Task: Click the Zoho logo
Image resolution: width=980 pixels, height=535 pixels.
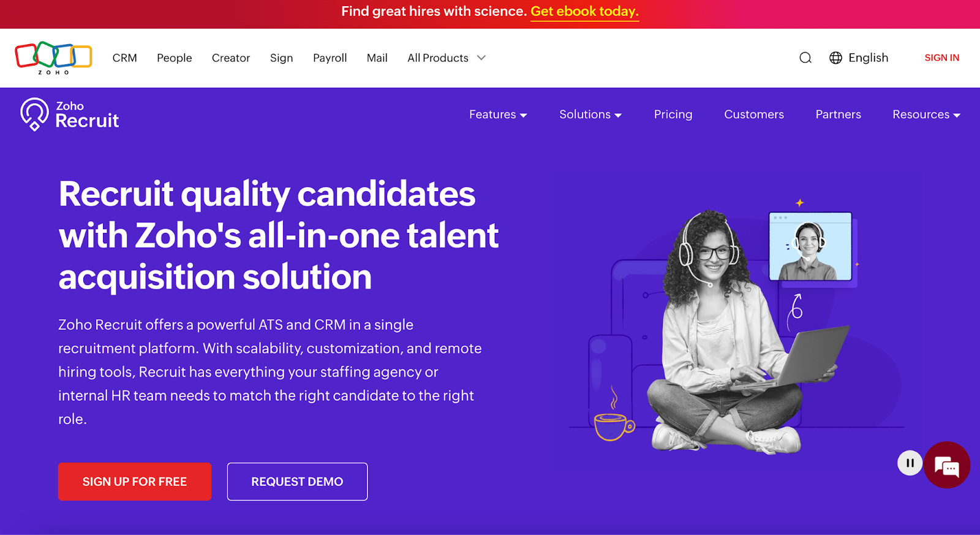Action: (53, 58)
